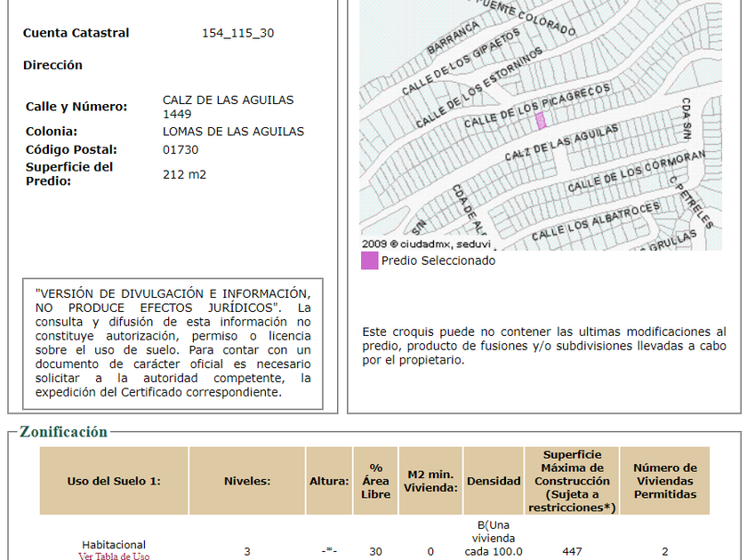Select the cuenta catastral value 154_115_30
747x560 pixels.
coord(237,33)
